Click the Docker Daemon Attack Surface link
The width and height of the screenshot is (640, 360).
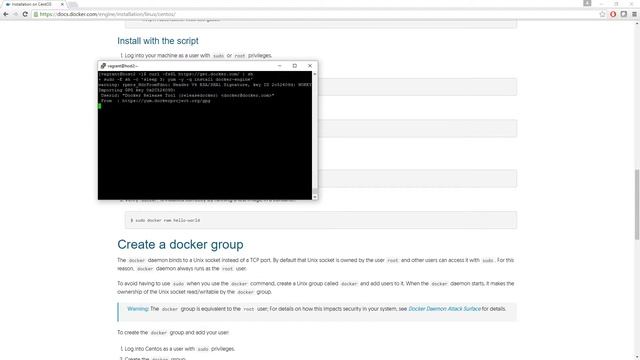pos(444,309)
